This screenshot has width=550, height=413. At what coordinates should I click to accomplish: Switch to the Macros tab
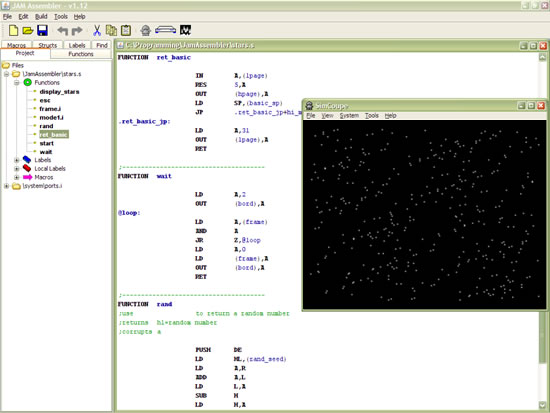tap(16, 45)
